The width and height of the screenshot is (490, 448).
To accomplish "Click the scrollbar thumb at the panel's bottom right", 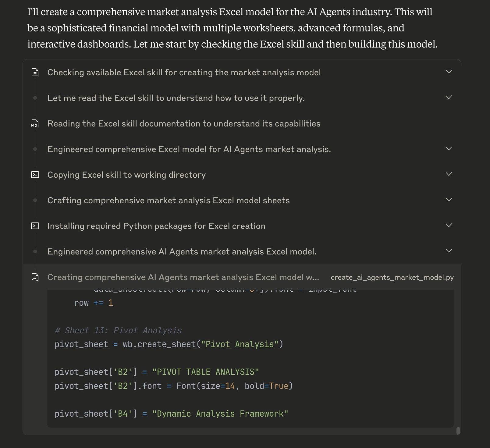I will click(458, 431).
